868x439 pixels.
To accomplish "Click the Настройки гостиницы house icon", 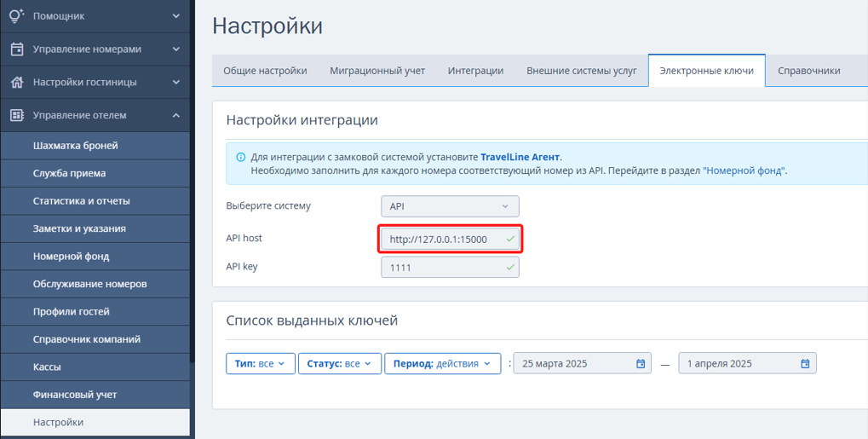I will [x=17, y=82].
